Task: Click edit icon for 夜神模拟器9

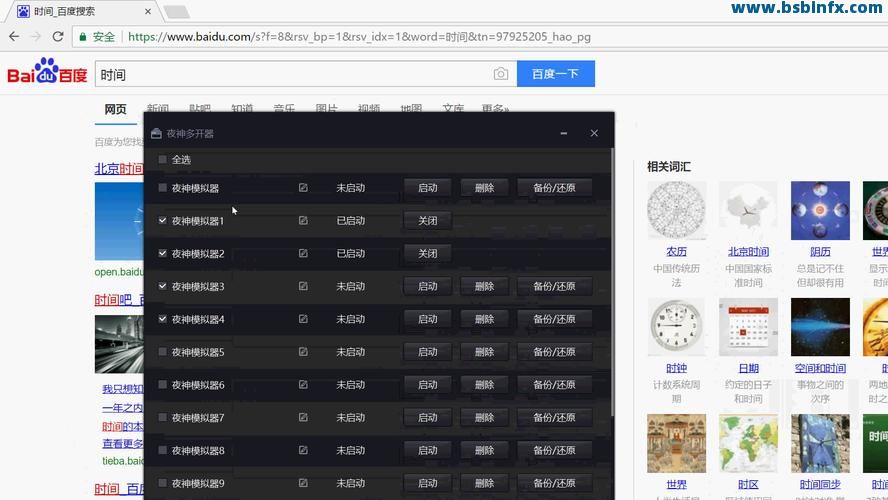Action: coord(303,483)
